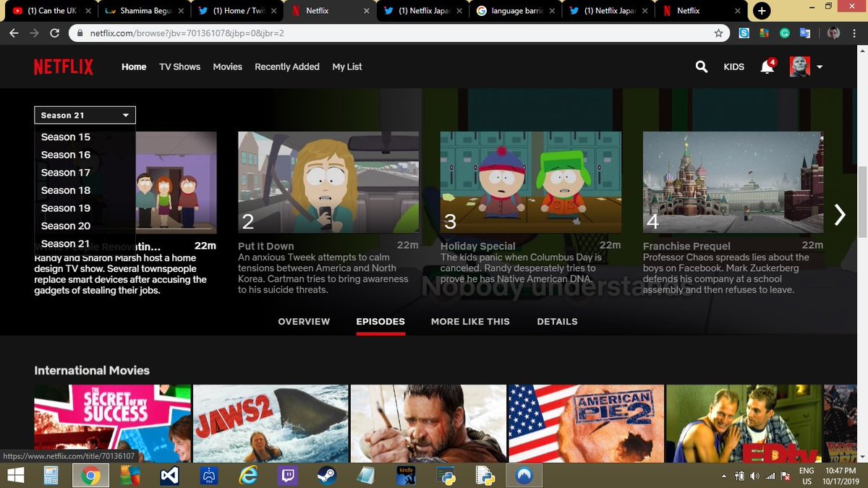868x488 pixels.
Task: Go back using the browser arrow
Action: (x=14, y=33)
